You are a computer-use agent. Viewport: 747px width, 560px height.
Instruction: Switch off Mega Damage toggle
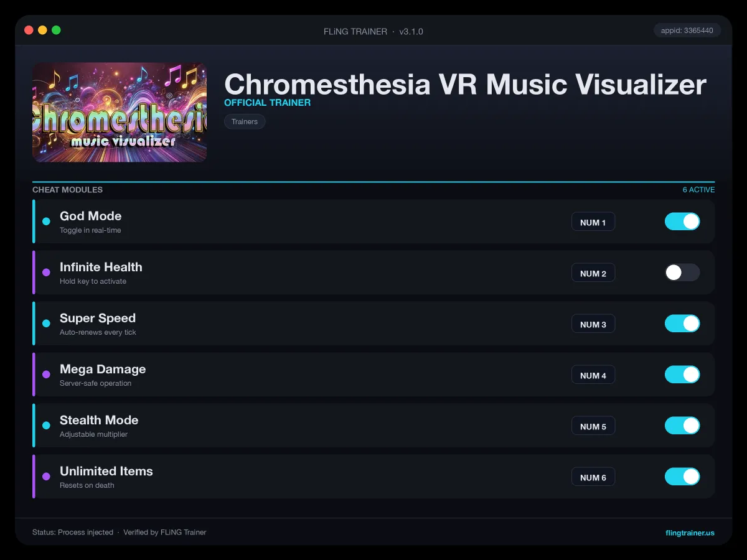click(682, 375)
